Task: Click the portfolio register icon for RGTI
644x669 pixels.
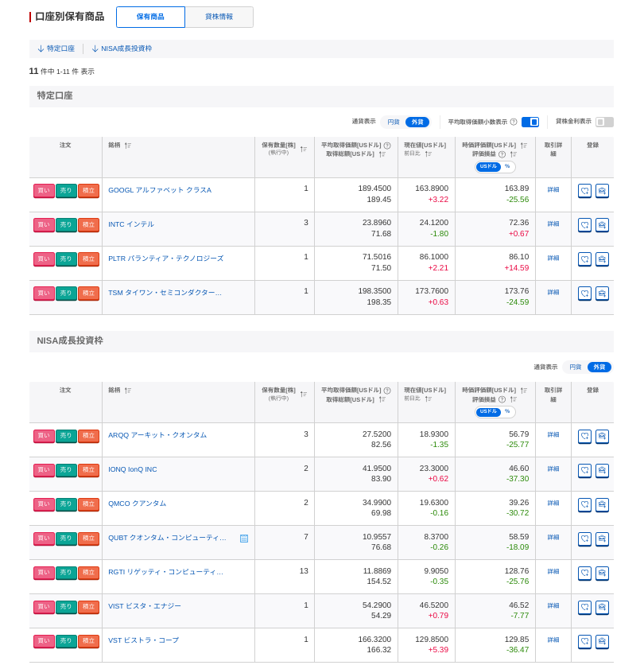Action: (602, 573)
